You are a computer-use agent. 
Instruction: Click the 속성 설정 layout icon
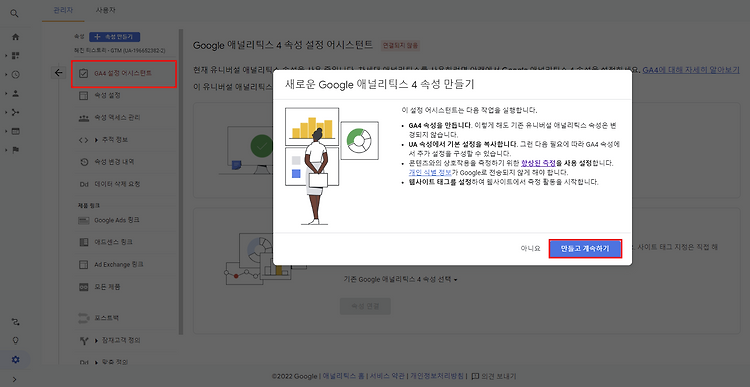point(83,95)
